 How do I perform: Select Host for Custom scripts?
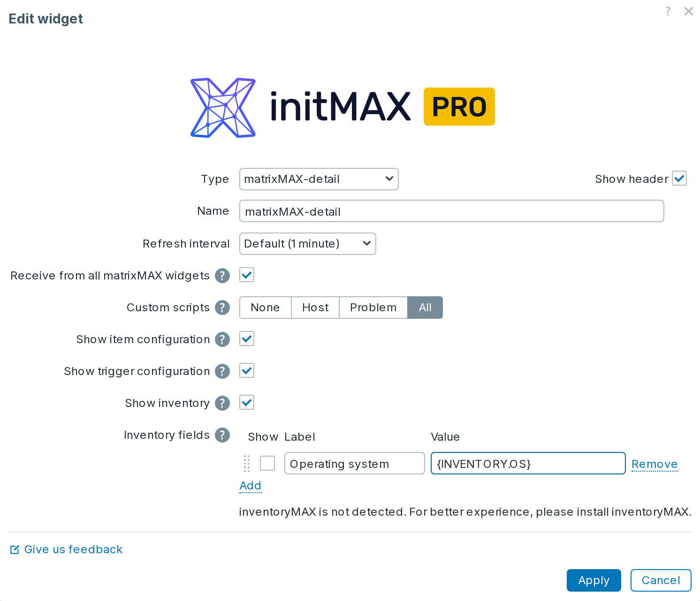315,308
